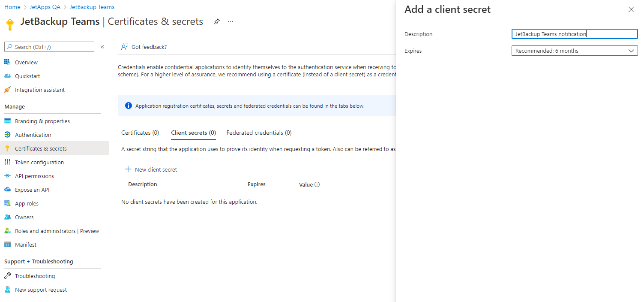Open Troubleshooting page
This screenshot has height=302, width=644.
pyautogui.click(x=35, y=276)
